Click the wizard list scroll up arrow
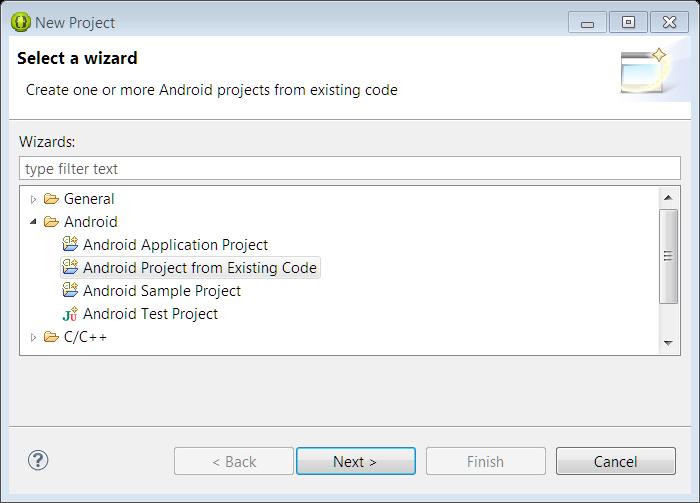Image resolution: width=700 pixels, height=503 pixels. tap(668, 198)
